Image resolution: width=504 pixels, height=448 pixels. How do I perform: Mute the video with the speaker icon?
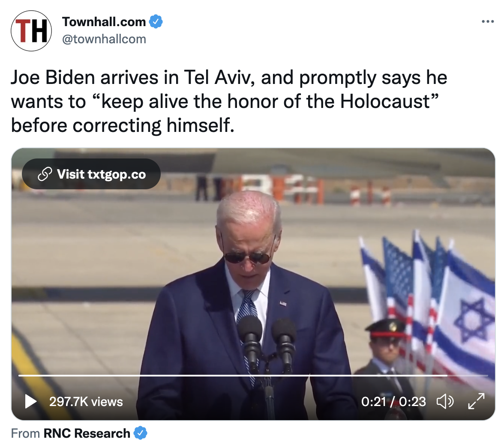[x=445, y=401]
